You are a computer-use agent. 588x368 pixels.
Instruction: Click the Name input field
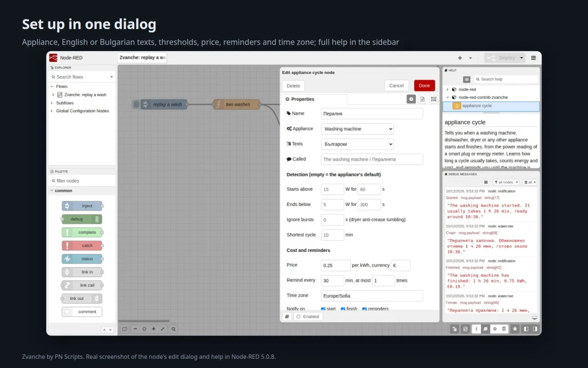(x=372, y=114)
